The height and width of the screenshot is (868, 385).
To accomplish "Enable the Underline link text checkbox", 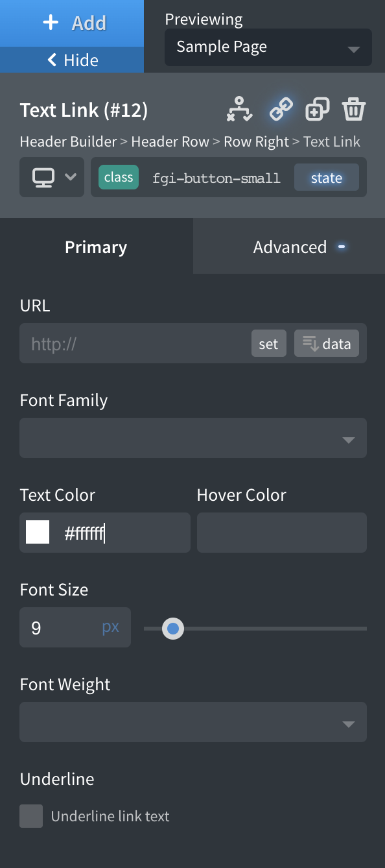I will pos(31,816).
